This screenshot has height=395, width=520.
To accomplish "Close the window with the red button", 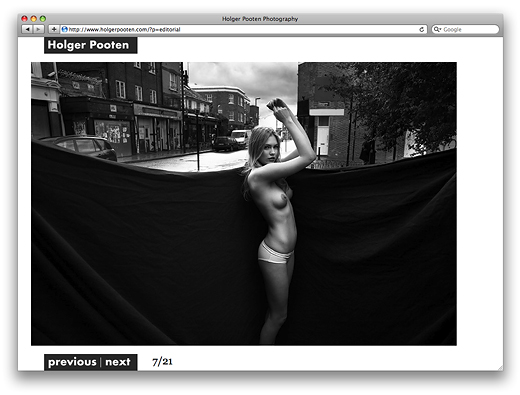I will (x=24, y=19).
